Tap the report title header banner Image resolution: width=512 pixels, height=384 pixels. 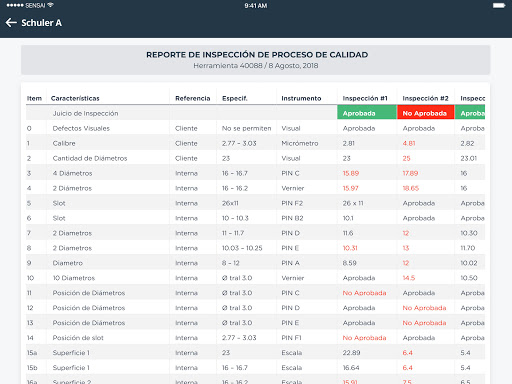pos(256,60)
